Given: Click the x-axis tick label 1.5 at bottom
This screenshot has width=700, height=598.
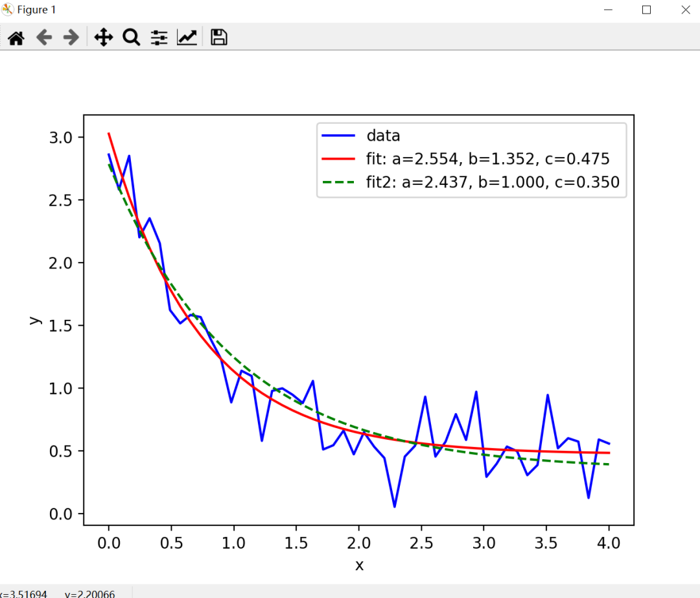Looking at the screenshot, I should (296, 544).
